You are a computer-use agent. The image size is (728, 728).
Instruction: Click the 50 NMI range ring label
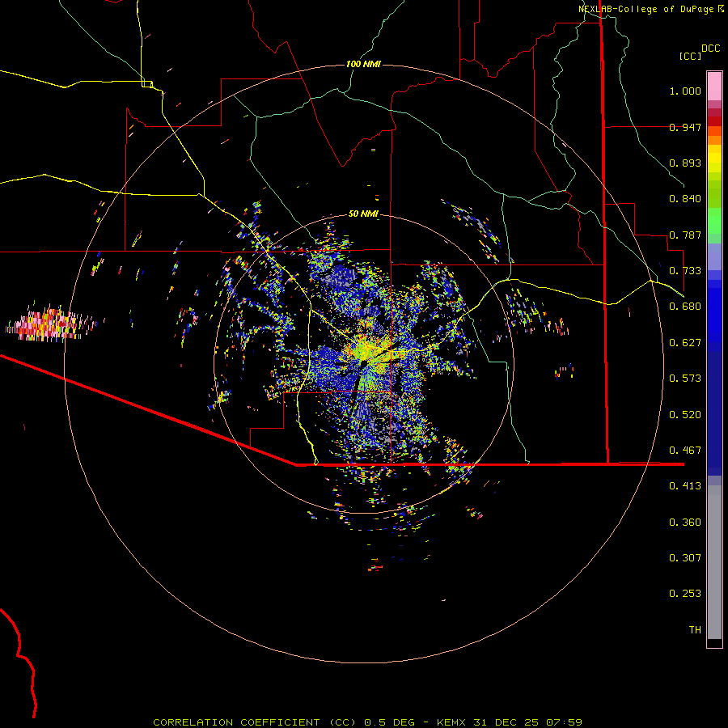(x=363, y=214)
